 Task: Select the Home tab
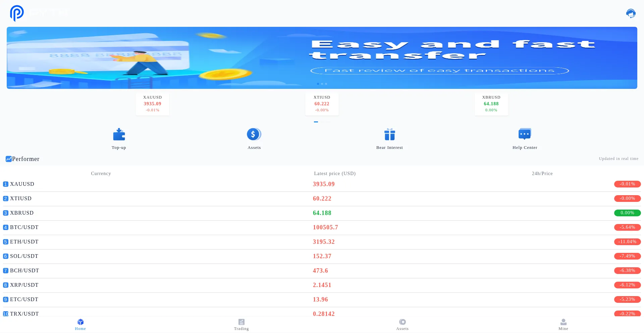(80, 324)
